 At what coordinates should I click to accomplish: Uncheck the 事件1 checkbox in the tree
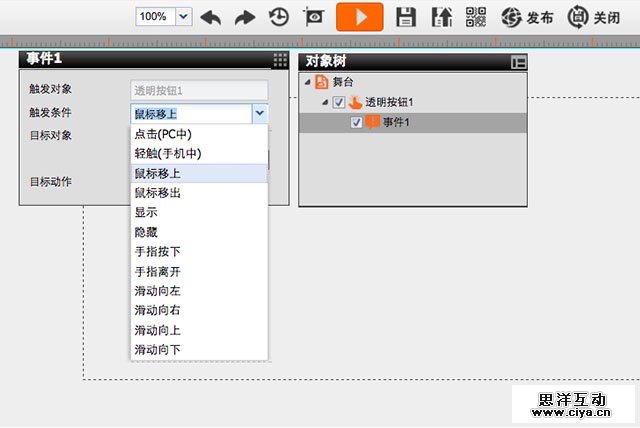pyautogui.click(x=356, y=122)
